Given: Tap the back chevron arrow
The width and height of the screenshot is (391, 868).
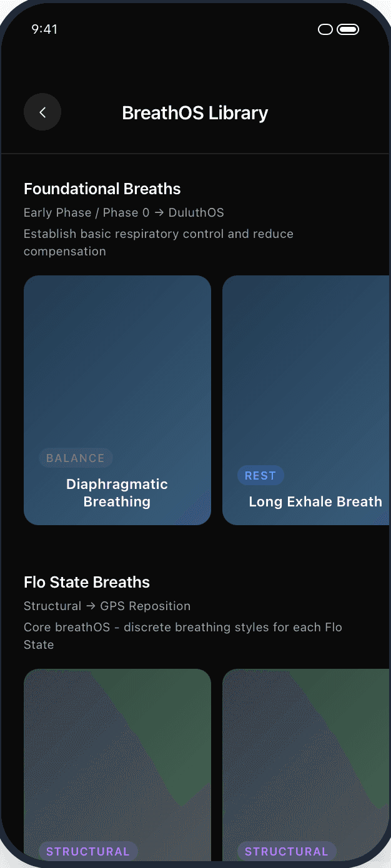Looking at the screenshot, I should pyautogui.click(x=42, y=112).
